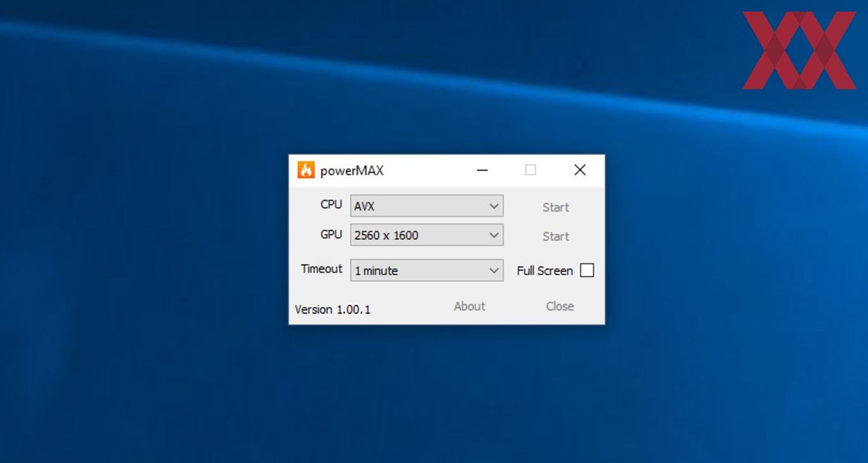Screen dimensions: 868x463
Task: Open the 1 minute timeout combo box
Action: [x=427, y=270]
